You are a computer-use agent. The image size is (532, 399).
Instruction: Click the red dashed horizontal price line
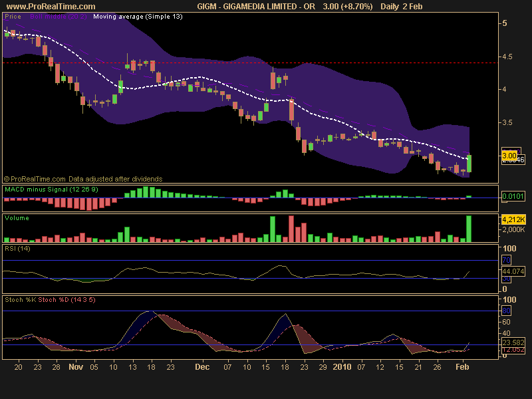pos(251,63)
